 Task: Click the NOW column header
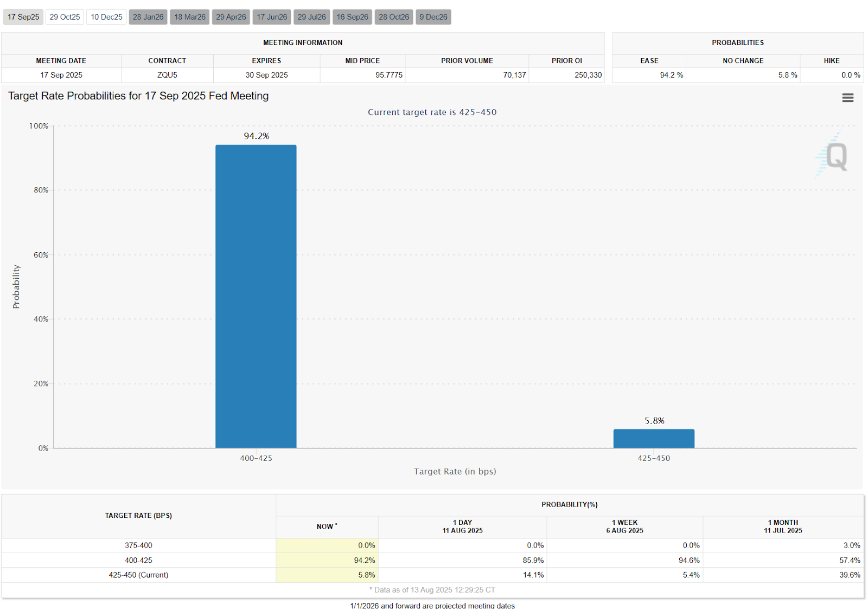pyautogui.click(x=327, y=527)
